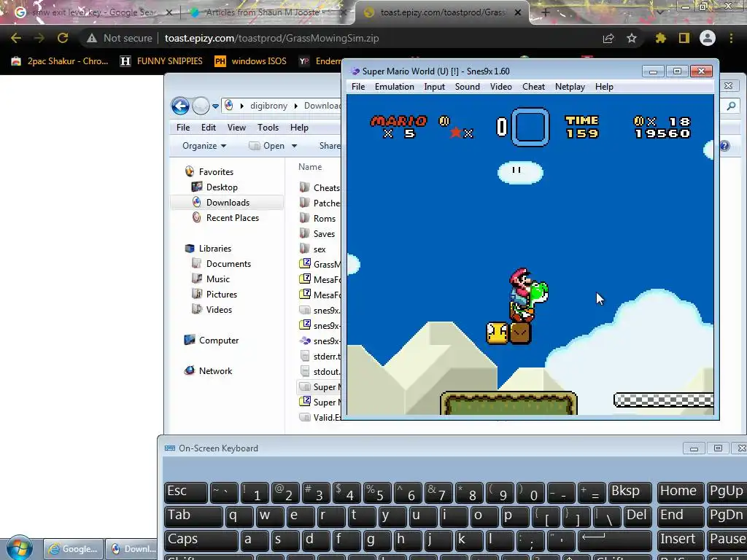This screenshot has width=747, height=560.
Task: Bookmark this page with star icon
Action: pos(631,38)
